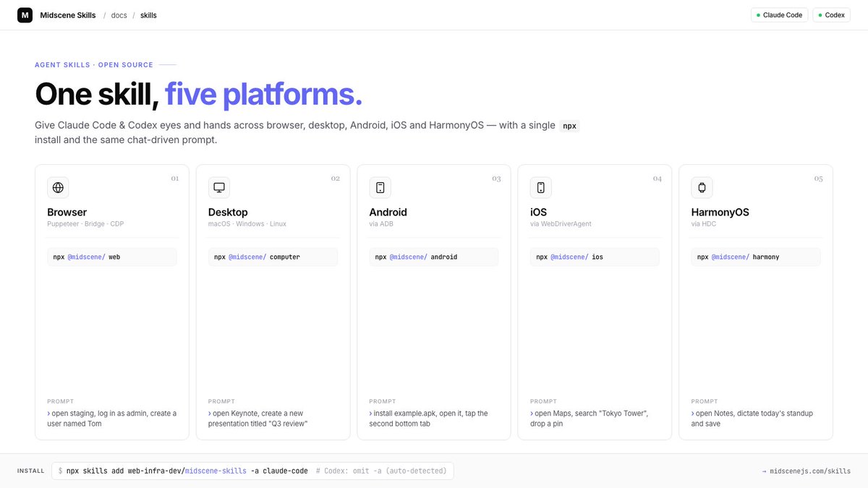Click the "open Maps, search Tokyo Tower" prompt
868x488 pixels.
pyautogui.click(x=590, y=419)
